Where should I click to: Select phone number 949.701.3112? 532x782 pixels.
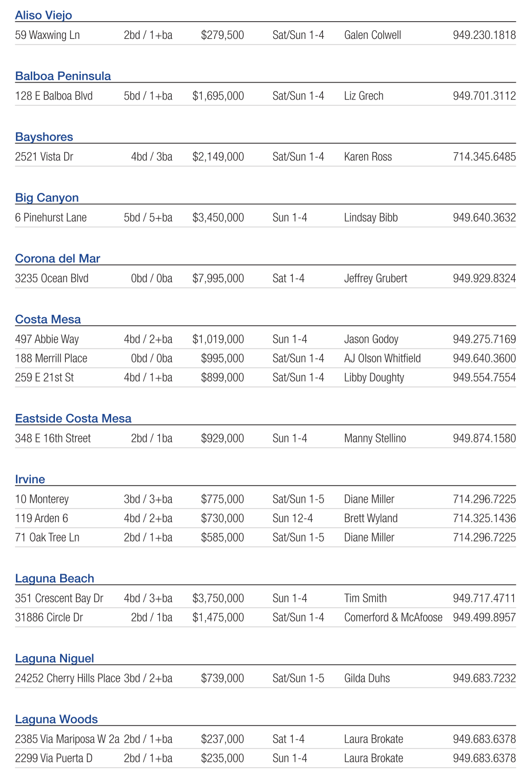coord(484,96)
